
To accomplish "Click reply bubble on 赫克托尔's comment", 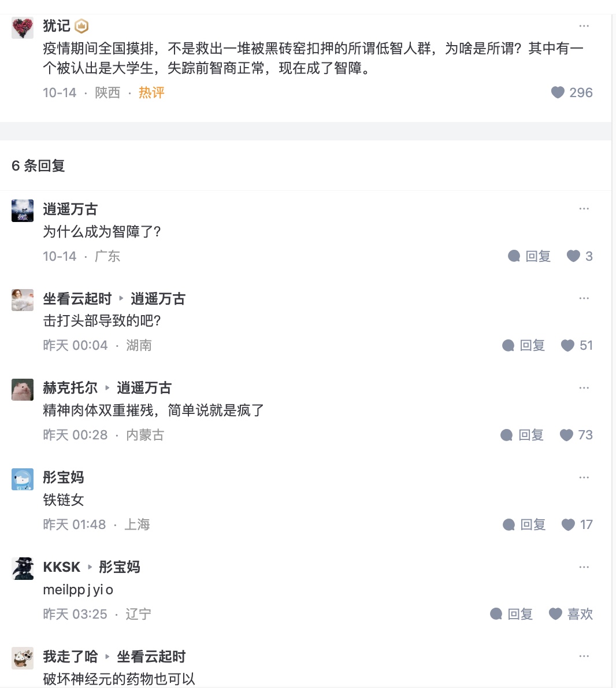I will (507, 435).
